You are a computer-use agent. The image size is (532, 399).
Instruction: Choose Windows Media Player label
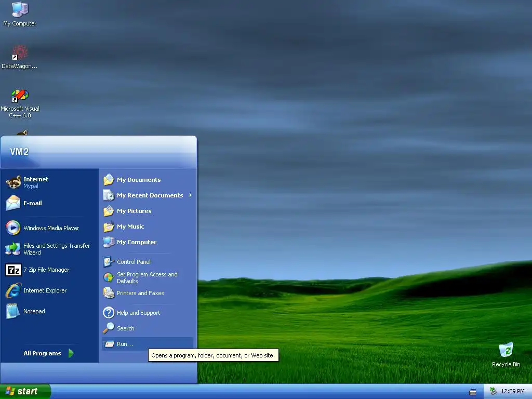[x=51, y=228]
